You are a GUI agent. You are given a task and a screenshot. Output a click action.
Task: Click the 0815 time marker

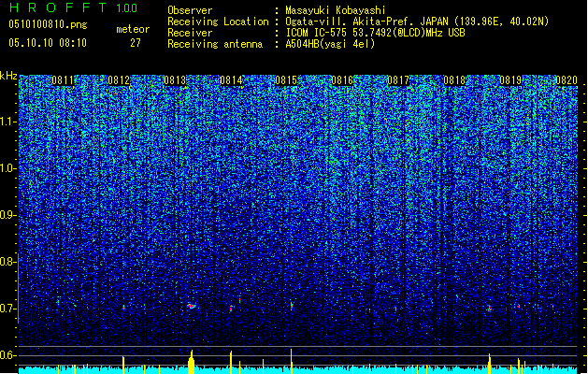(x=286, y=80)
